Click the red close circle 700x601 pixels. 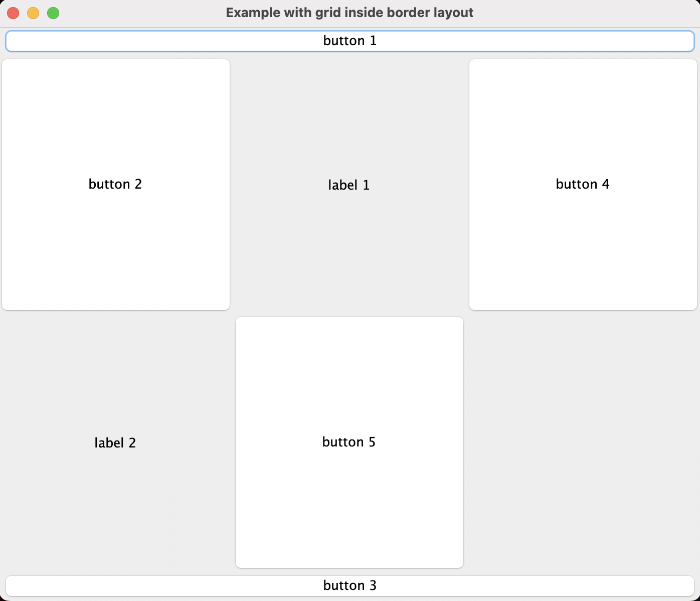tap(13, 13)
